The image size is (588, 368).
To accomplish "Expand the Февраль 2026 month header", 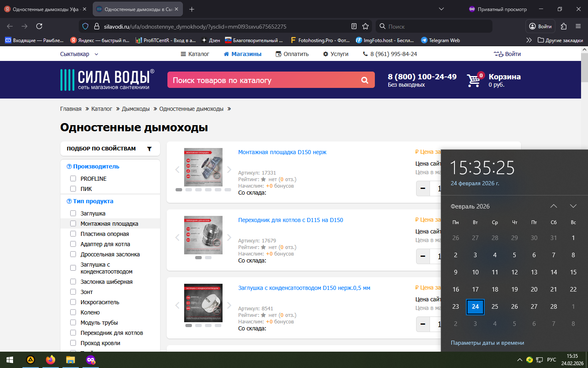I will click(x=470, y=206).
